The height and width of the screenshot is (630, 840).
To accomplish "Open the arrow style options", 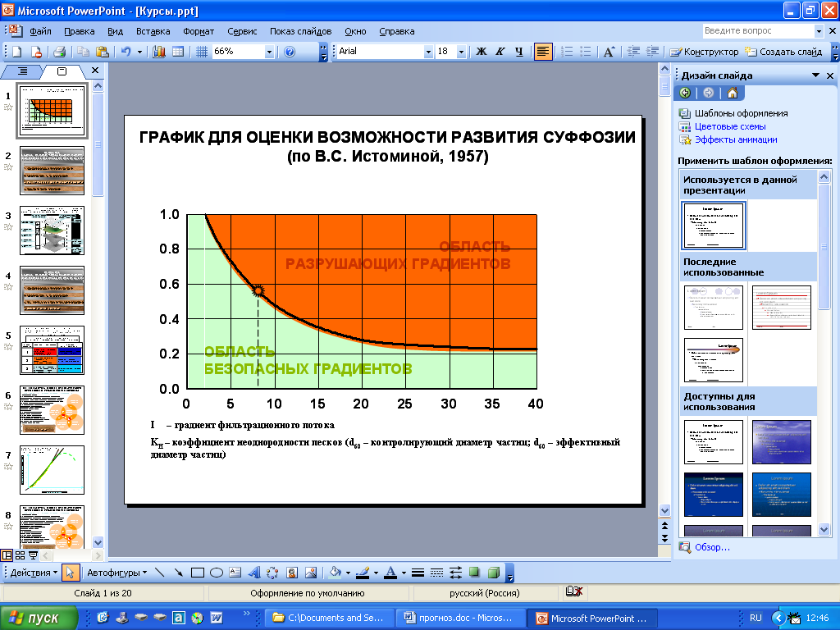I will (x=455, y=573).
